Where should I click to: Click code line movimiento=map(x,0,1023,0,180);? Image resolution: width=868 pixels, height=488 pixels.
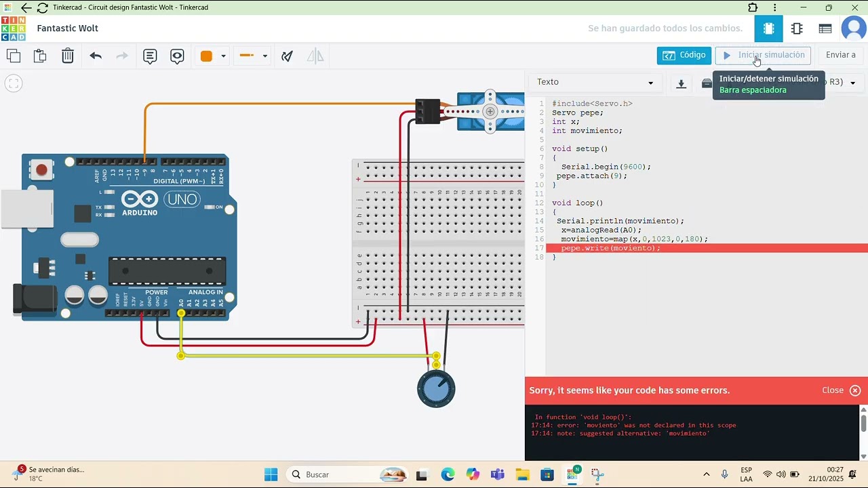tap(634, 239)
